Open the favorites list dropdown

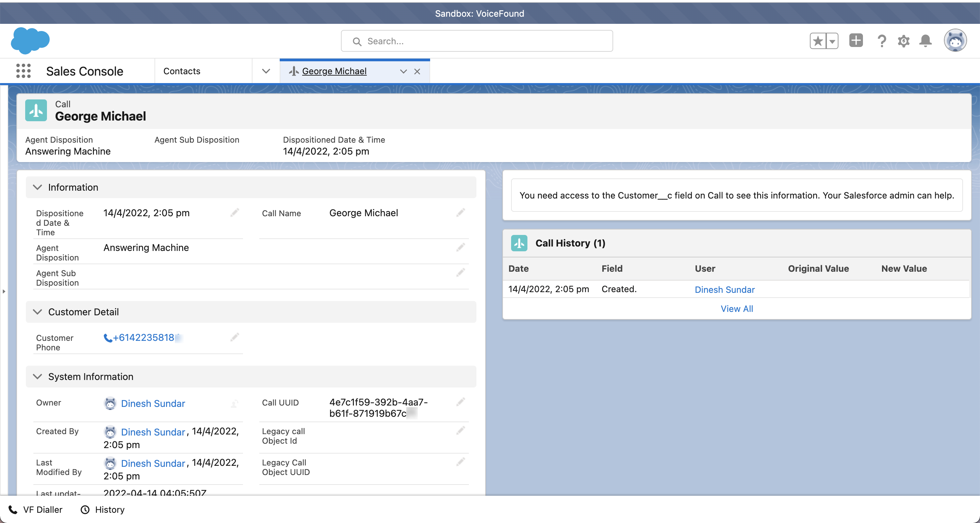(x=832, y=41)
